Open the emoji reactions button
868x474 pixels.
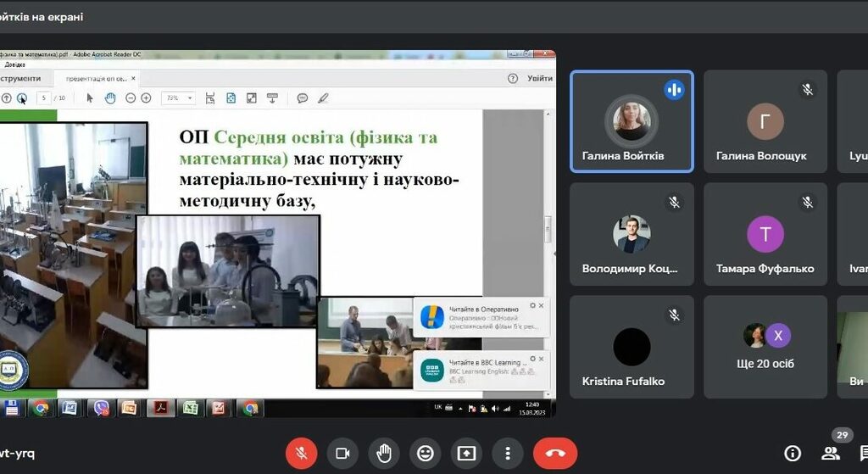pos(426,453)
